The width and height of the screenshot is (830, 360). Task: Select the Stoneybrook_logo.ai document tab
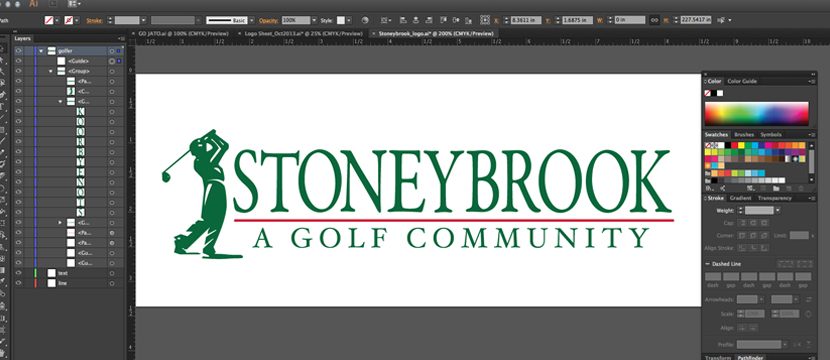tap(436, 33)
